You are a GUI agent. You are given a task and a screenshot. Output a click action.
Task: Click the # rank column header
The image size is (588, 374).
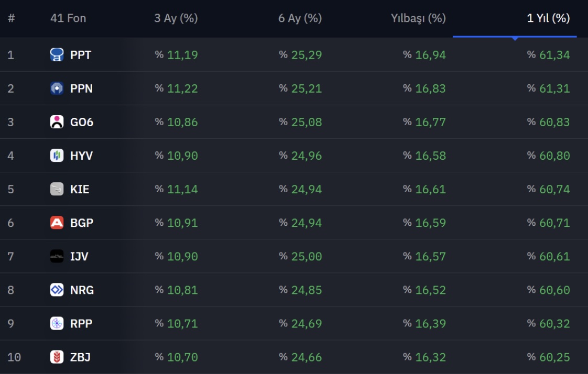[x=11, y=18]
